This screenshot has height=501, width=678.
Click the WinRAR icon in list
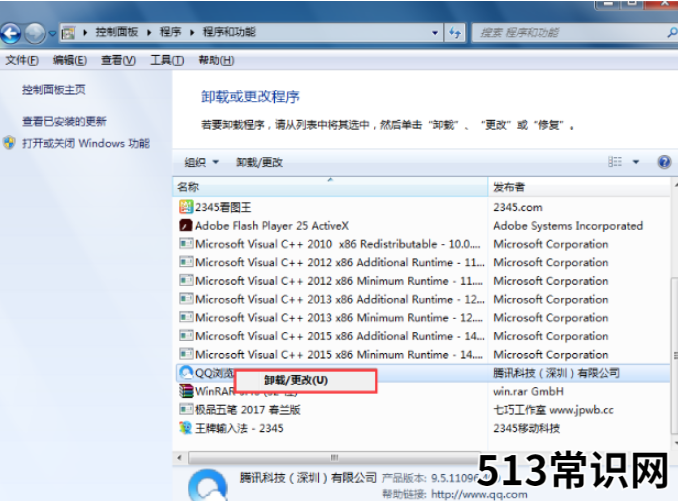[186, 391]
